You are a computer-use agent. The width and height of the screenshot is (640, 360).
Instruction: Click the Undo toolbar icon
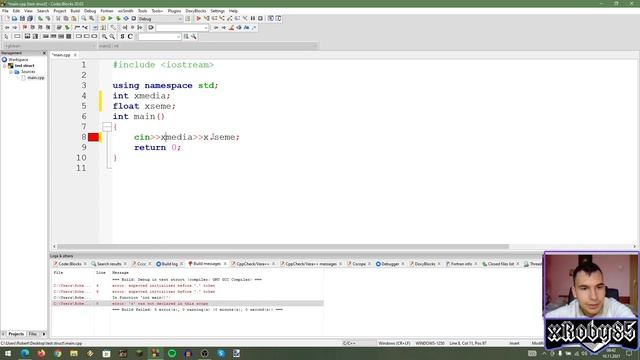coord(40,19)
